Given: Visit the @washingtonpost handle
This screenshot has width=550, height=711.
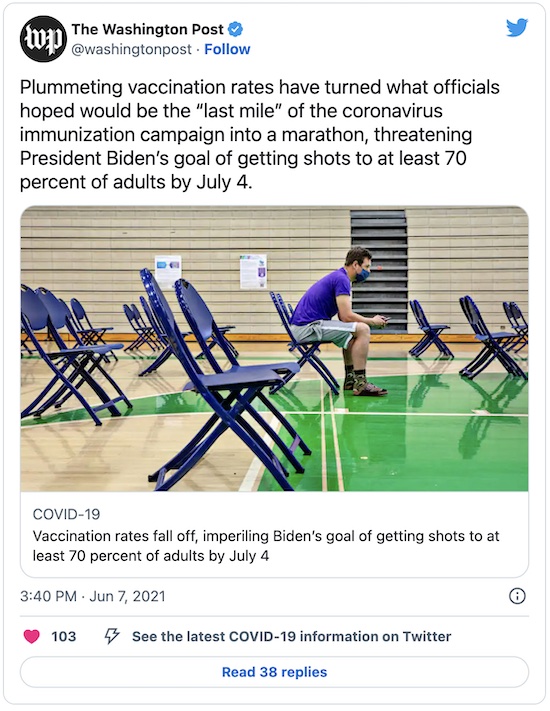Looking at the screenshot, I should pos(132,49).
